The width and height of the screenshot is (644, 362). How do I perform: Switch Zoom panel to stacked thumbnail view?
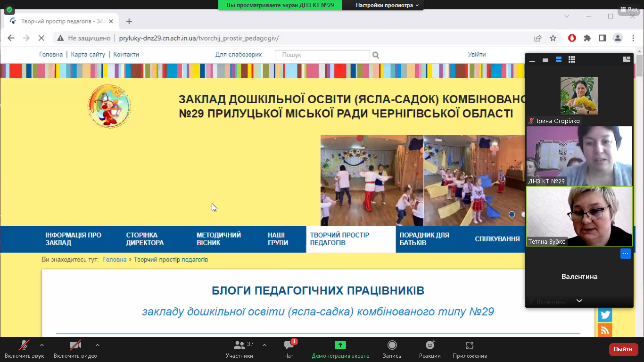[x=559, y=60]
